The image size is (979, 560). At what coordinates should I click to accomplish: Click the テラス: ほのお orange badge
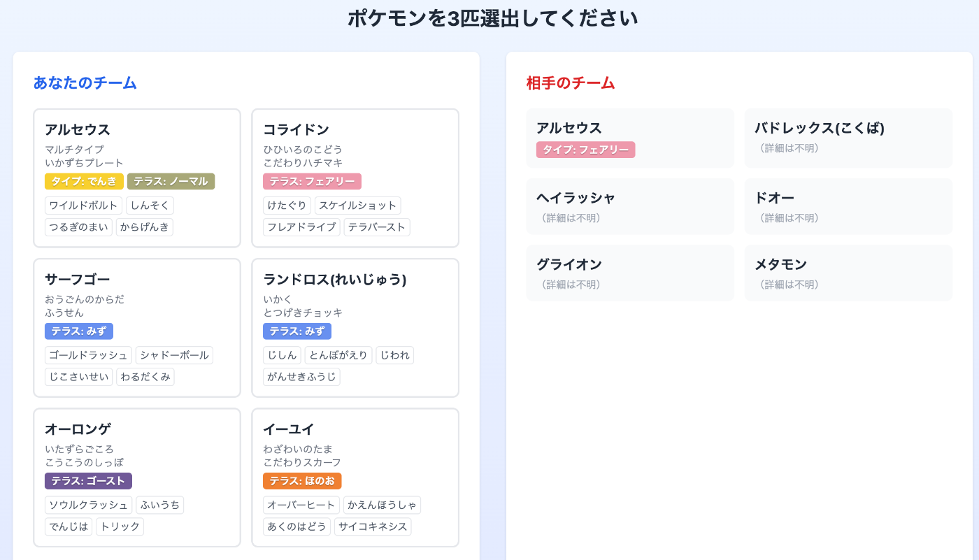point(302,481)
